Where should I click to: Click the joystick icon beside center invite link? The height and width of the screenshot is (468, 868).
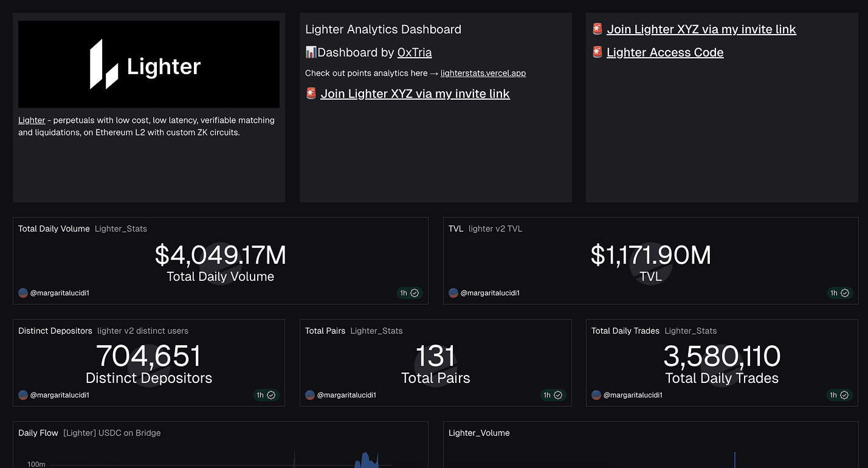tap(311, 93)
